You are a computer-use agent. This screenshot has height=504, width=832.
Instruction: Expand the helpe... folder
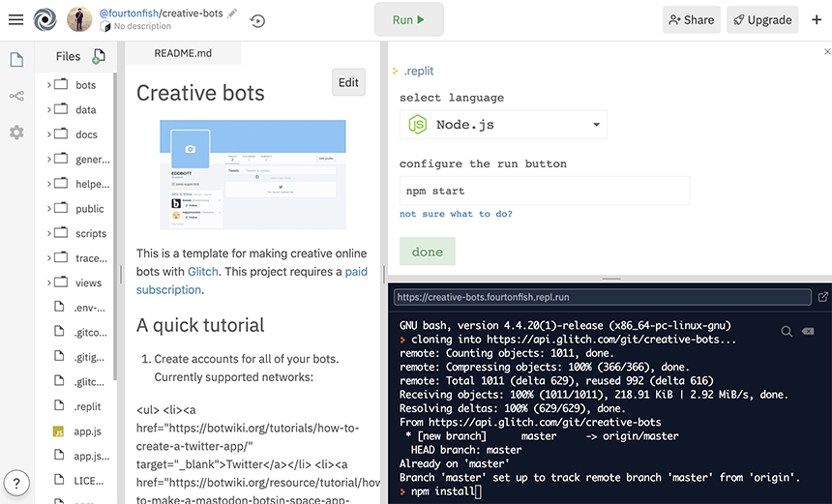point(48,184)
